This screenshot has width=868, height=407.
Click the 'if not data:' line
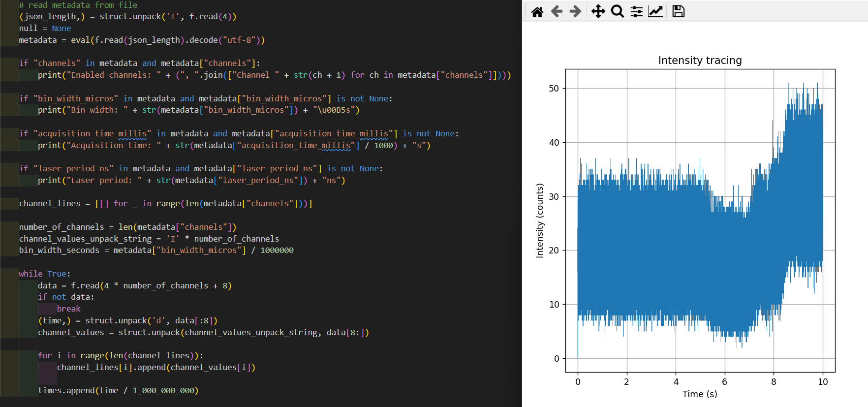(66, 297)
